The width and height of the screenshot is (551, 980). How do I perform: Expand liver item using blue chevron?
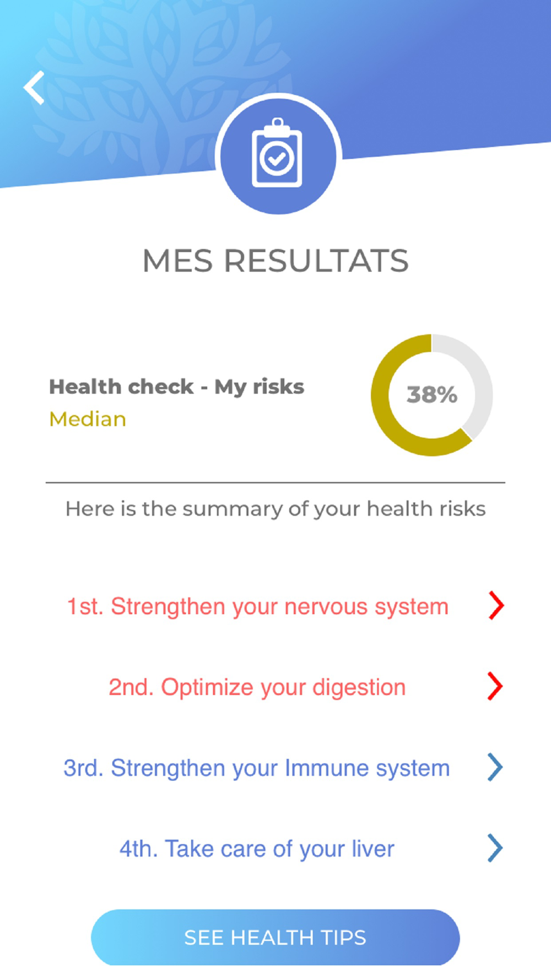[495, 848]
